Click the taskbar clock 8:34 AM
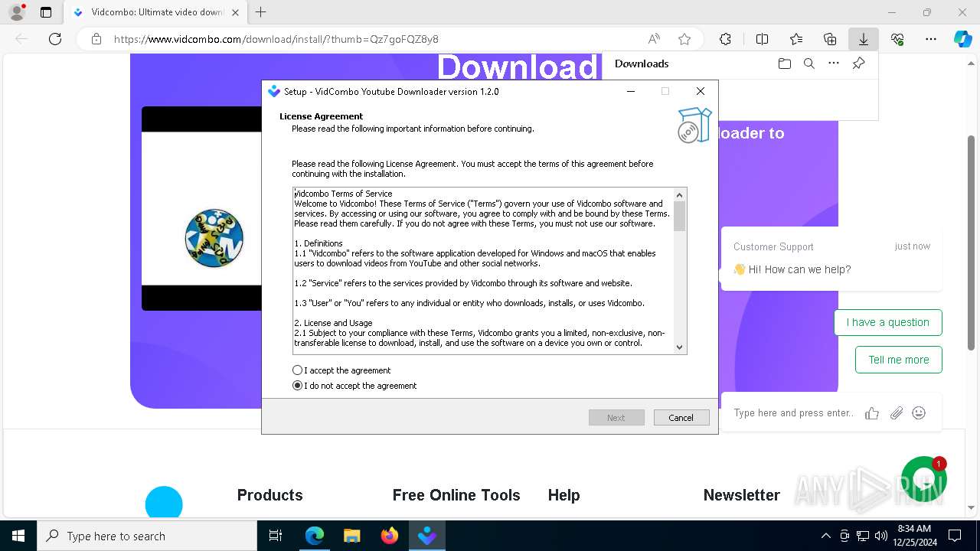 914,536
